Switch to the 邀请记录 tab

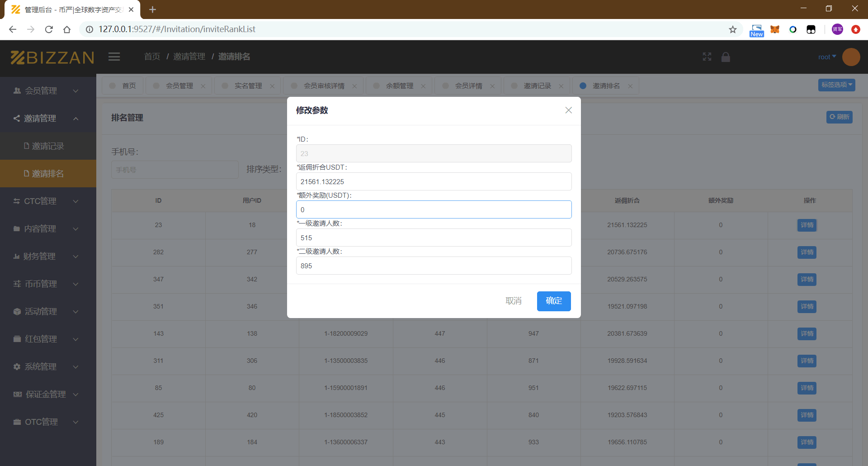[537, 86]
